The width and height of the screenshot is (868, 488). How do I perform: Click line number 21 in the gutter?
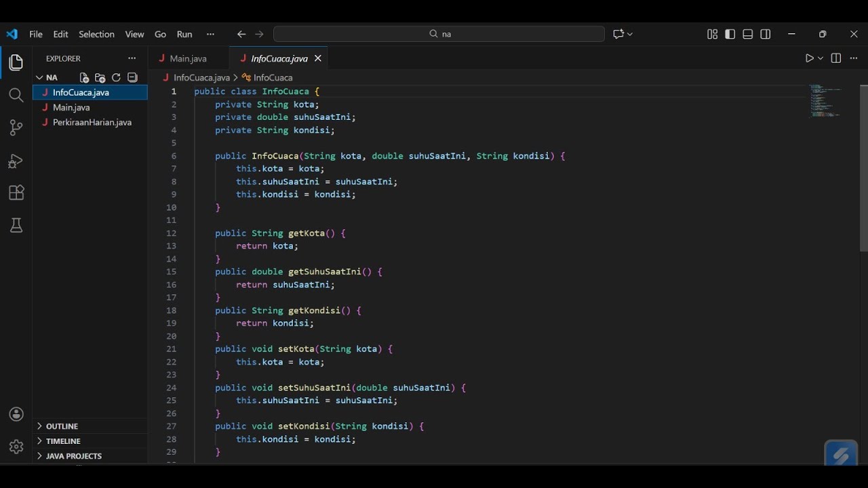(171, 349)
